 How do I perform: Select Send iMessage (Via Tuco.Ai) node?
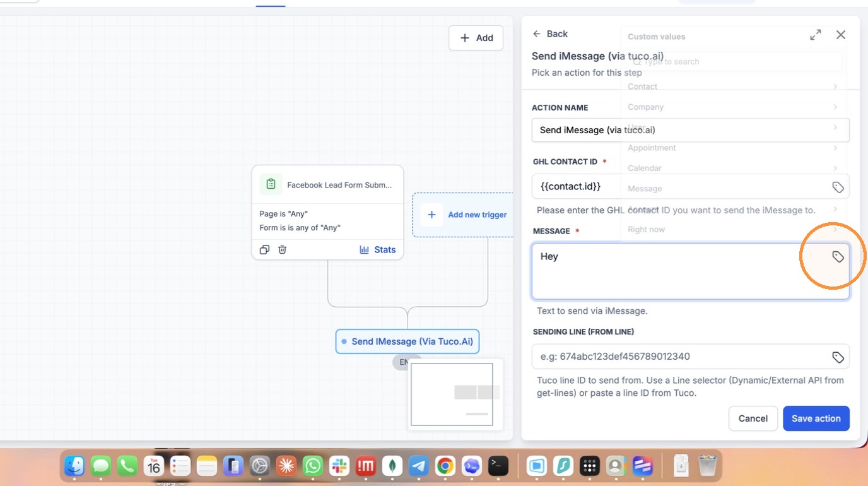pos(408,341)
